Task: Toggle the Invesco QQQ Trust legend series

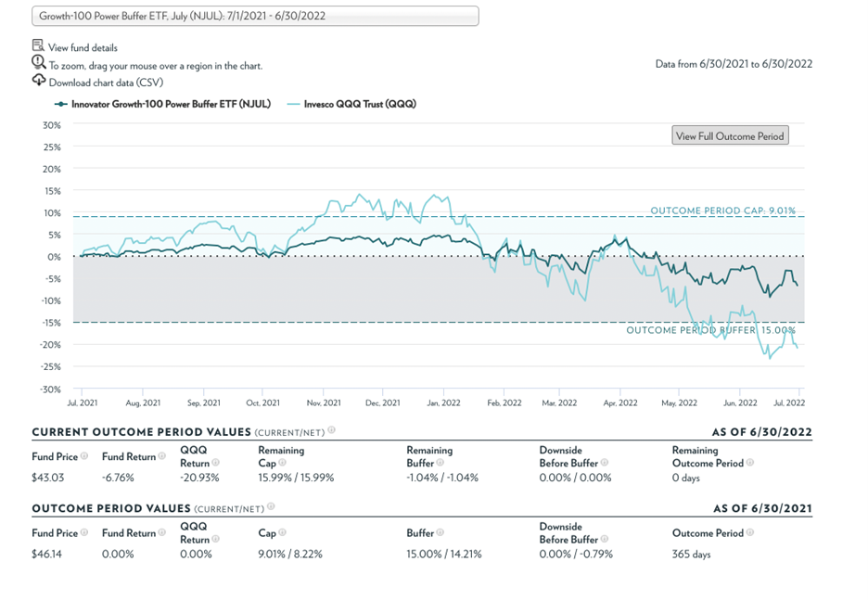Action: [352, 104]
